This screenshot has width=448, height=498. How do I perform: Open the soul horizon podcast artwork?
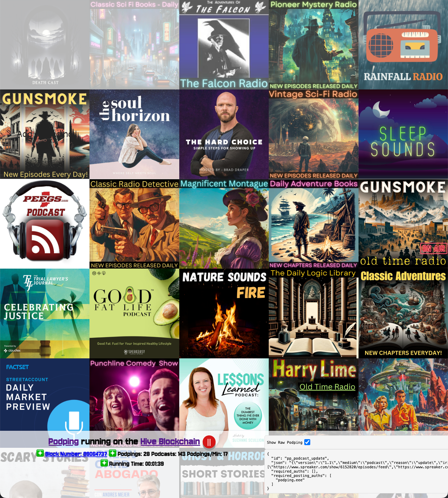click(134, 134)
